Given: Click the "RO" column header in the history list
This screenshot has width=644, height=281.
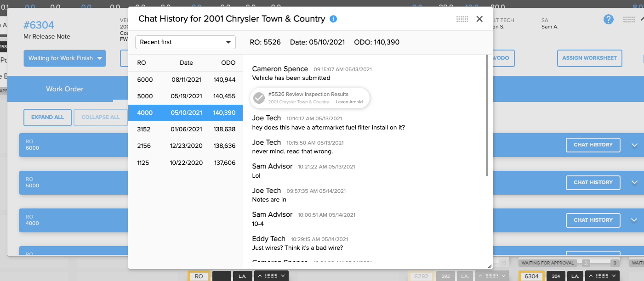Looking at the screenshot, I should point(142,63).
